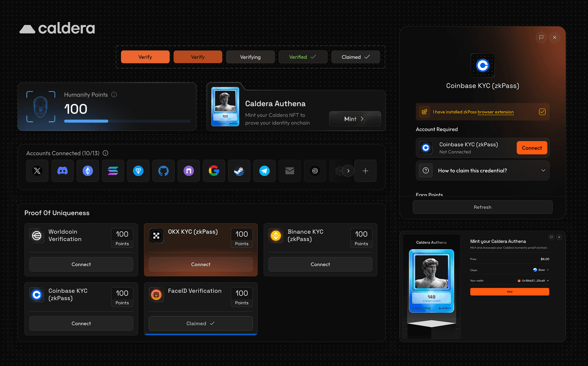Viewport: 588px width, 366px height.
Task: Click the $4.00 price value
Action: click(545, 259)
